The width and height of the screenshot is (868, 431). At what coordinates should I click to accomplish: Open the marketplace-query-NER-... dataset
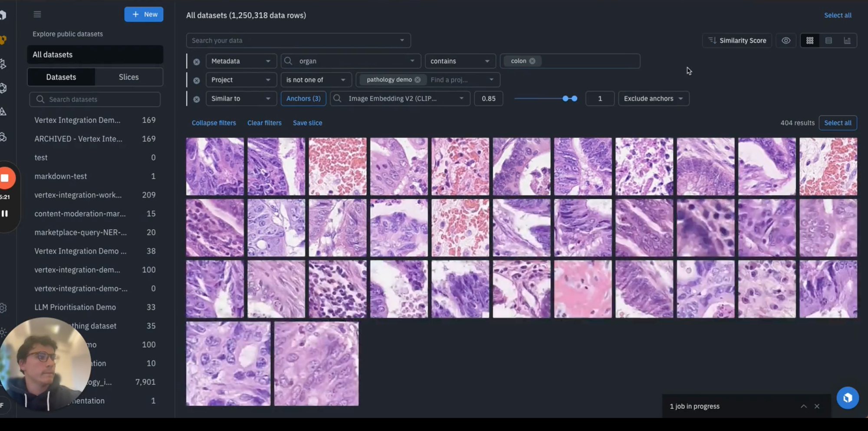tap(95, 232)
